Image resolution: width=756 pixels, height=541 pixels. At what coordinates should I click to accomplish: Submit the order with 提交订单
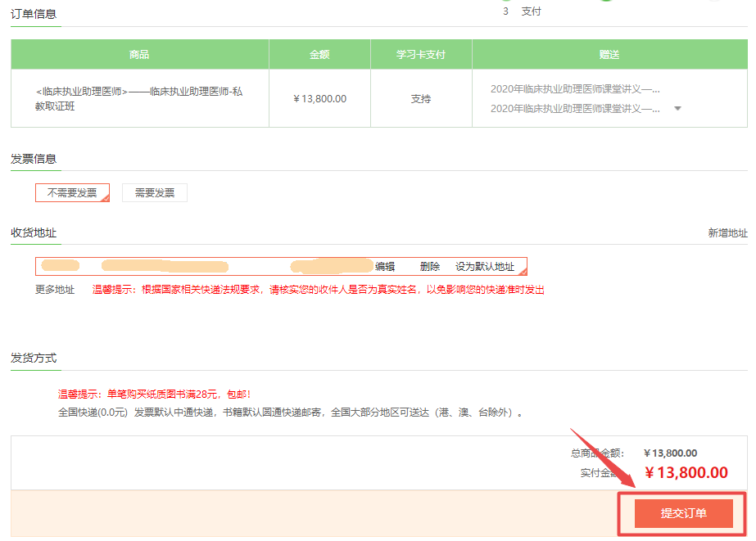click(683, 513)
